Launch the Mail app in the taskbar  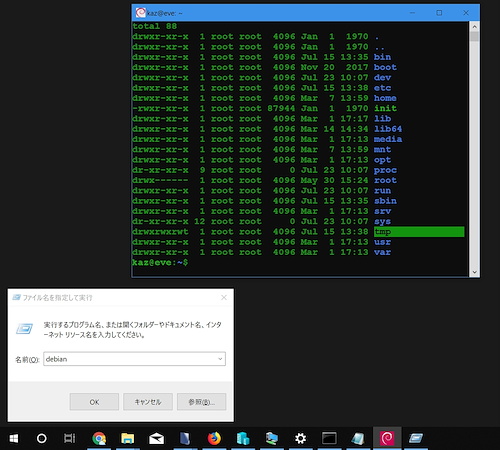(156, 439)
